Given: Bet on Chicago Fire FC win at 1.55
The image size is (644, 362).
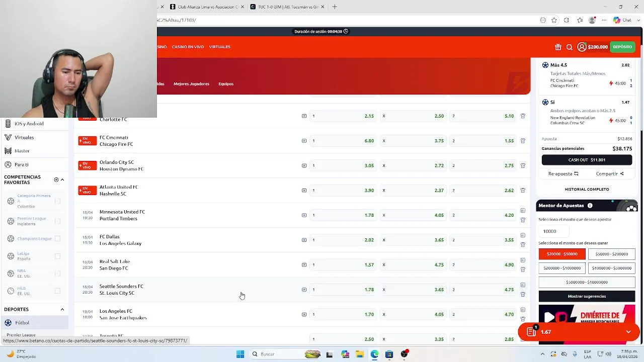Looking at the screenshot, I should pyautogui.click(x=482, y=141).
